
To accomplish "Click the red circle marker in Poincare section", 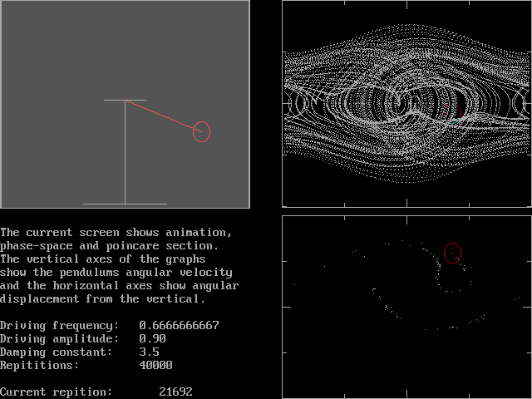I will pos(452,253).
